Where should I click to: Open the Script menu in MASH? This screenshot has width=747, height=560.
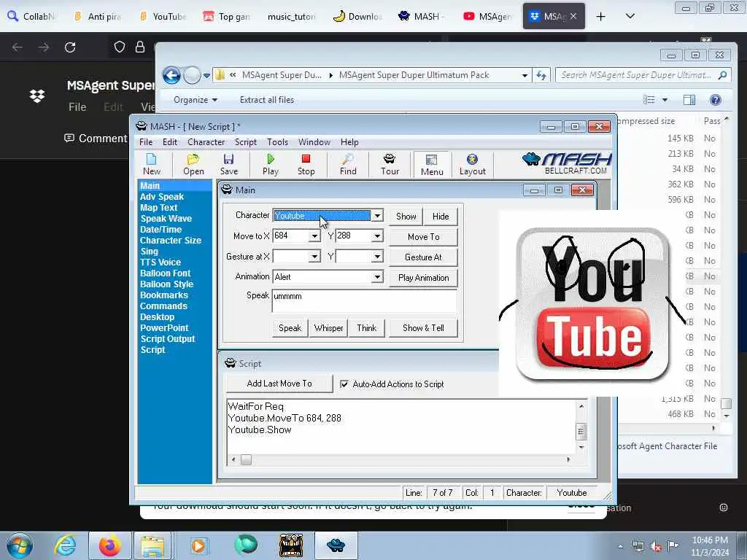click(x=245, y=142)
